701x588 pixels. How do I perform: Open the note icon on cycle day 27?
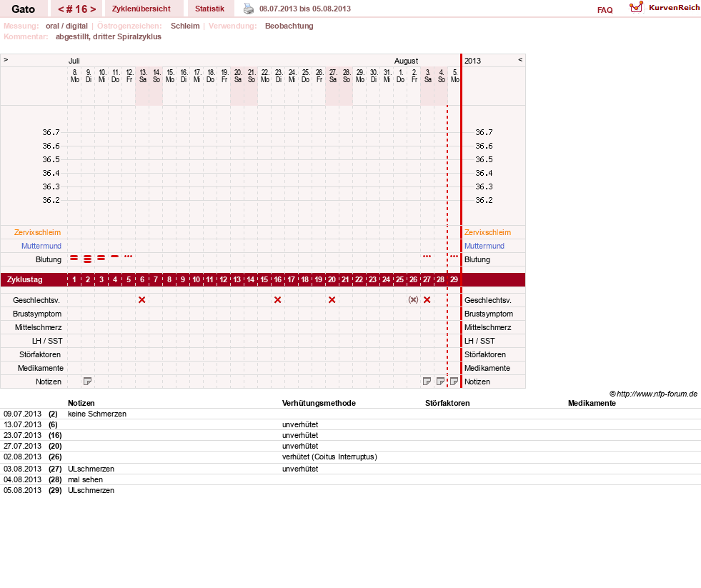tap(427, 382)
